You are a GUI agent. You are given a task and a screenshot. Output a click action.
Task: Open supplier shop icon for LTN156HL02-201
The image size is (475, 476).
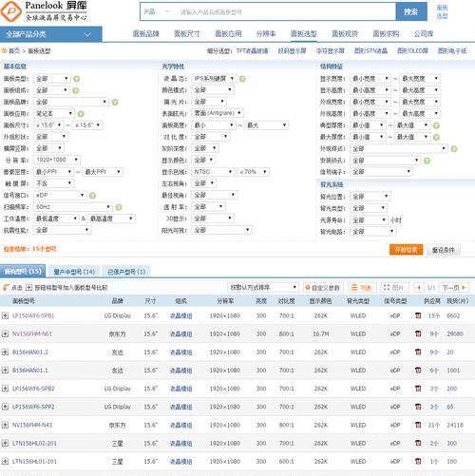point(418,443)
